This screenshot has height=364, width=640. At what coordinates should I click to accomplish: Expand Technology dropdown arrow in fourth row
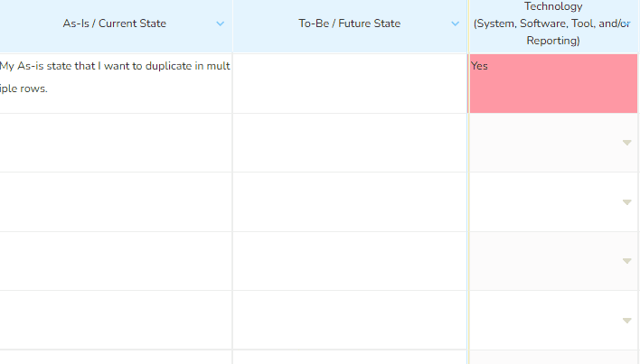pyautogui.click(x=627, y=261)
